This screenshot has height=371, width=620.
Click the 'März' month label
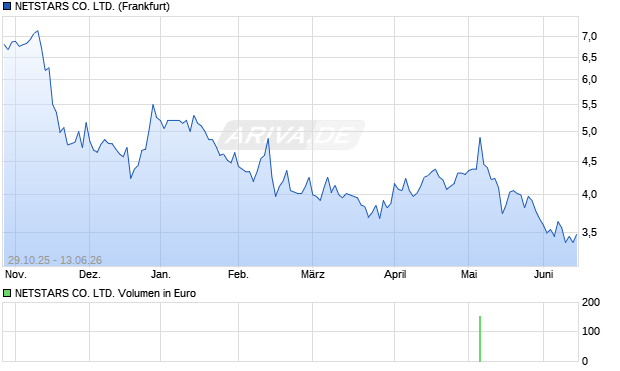(x=312, y=274)
